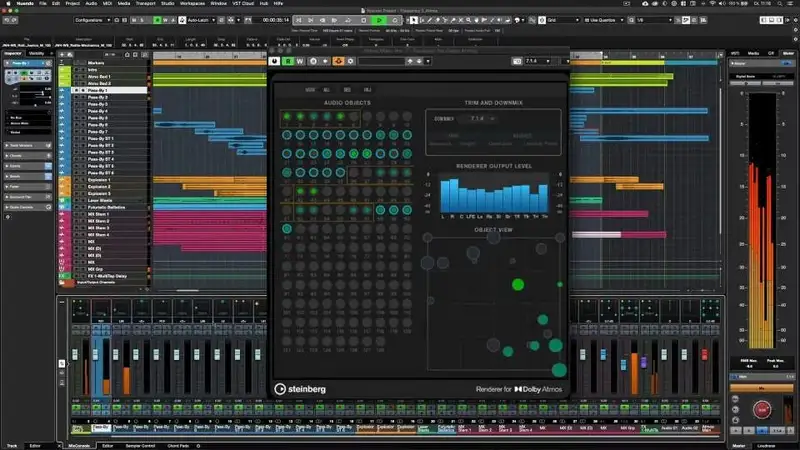Click the orange routing icon in Renderer
800x450 pixels.
[x=338, y=61]
